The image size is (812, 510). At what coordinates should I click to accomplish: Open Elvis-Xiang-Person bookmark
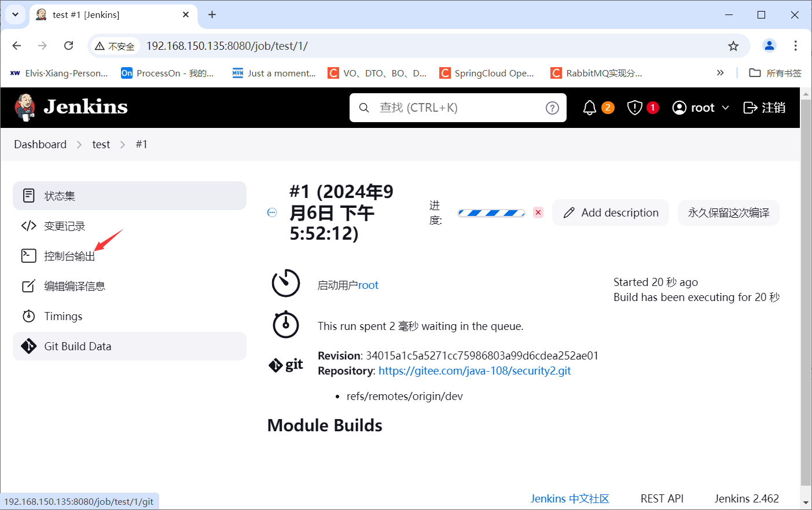click(59, 73)
